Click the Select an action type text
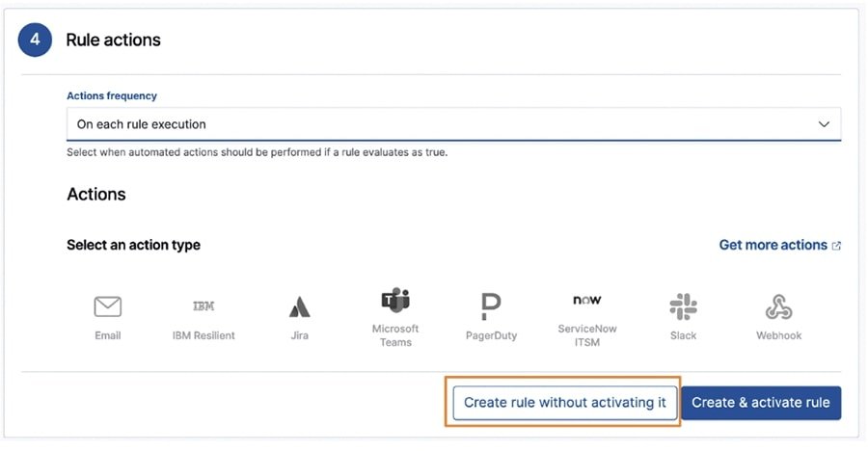Screen dimensions: 868x451 tap(133, 245)
